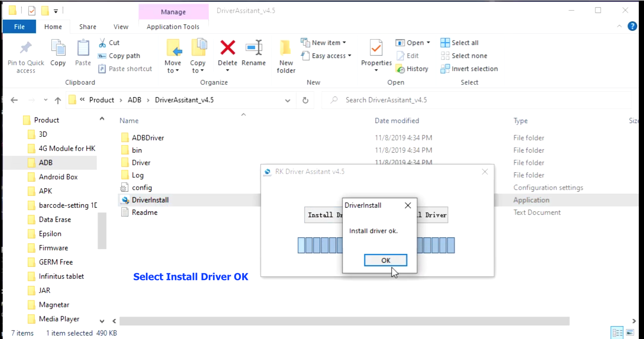Click Pin to Quick access icon

[26, 48]
